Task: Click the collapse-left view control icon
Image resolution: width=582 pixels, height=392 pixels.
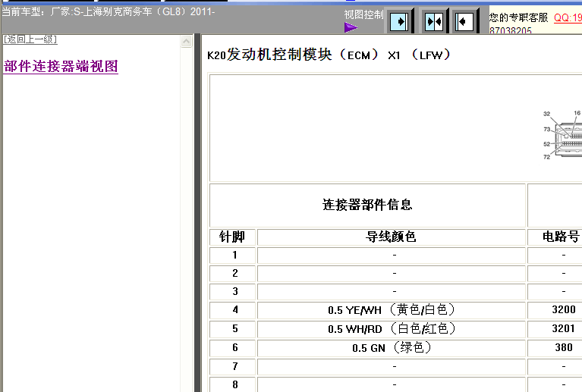Action: (464, 21)
